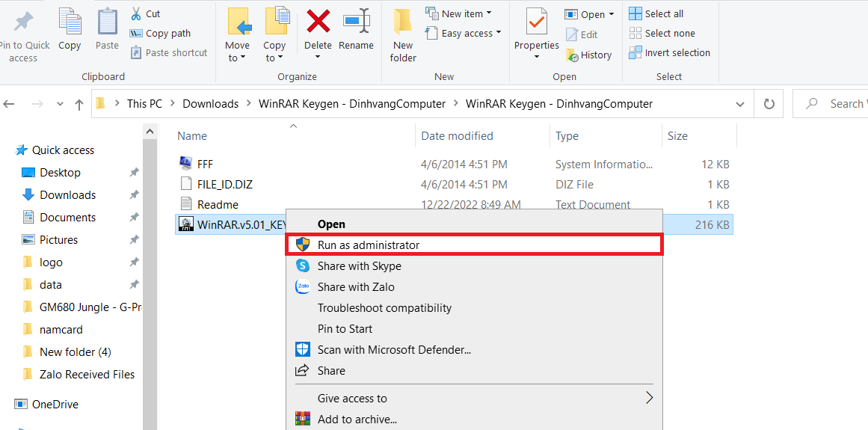Click History in the Open group
Image resolution: width=868 pixels, height=430 pixels.
588,55
